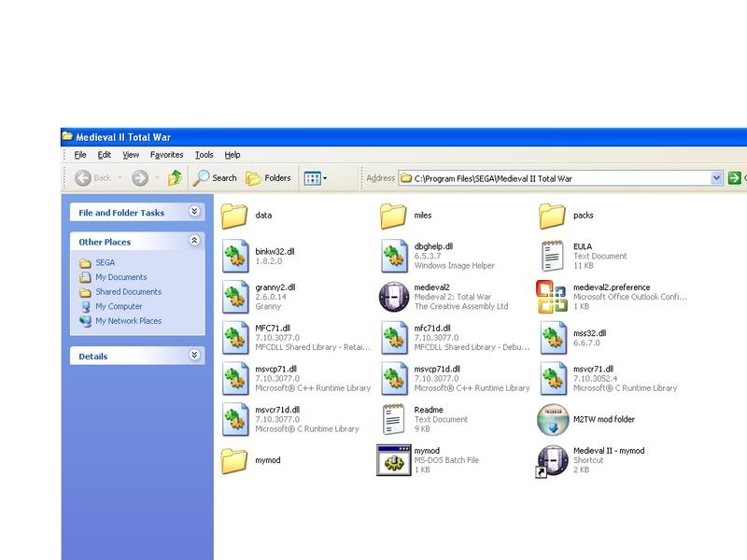Open the View menu

click(x=131, y=155)
